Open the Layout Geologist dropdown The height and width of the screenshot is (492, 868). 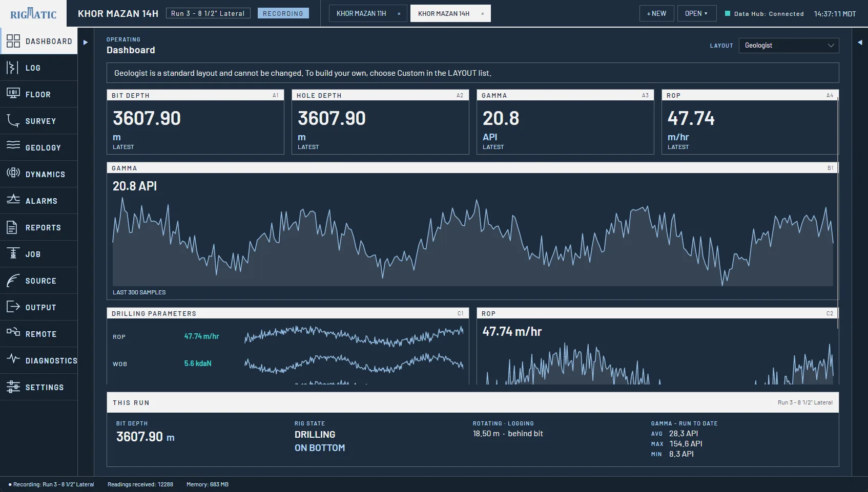[x=789, y=46]
